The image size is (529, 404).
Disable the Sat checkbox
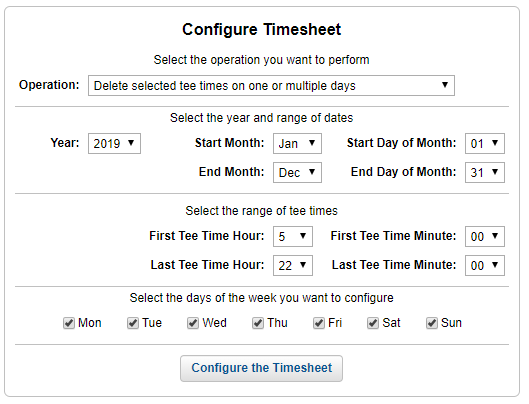pyautogui.click(x=373, y=323)
